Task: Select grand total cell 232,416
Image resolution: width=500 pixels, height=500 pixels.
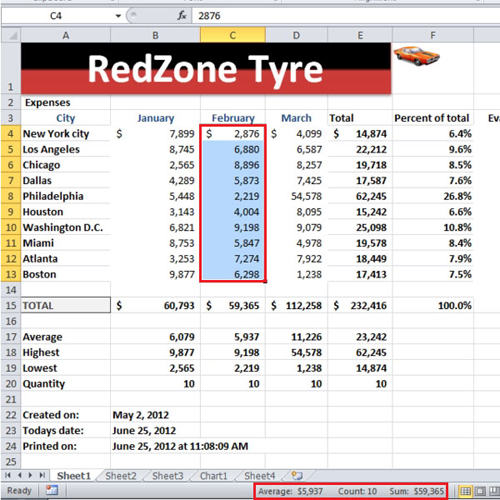Action: point(360,305)
